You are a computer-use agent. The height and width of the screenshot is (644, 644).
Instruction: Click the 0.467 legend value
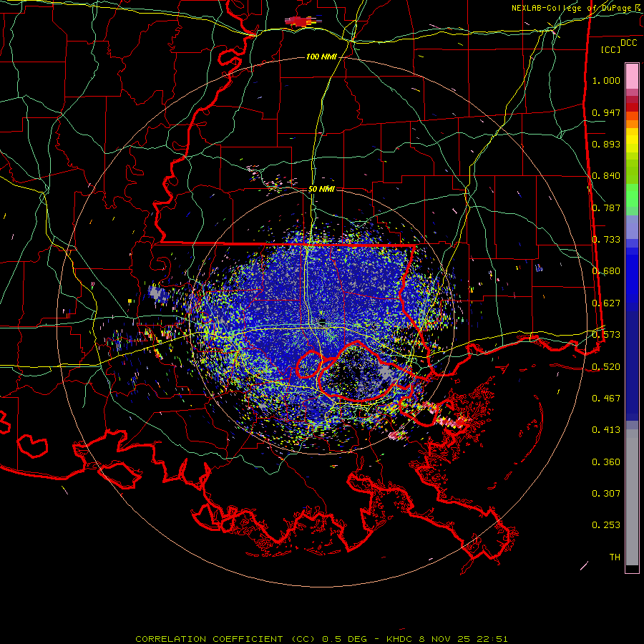pyautogui.click(x=606, y=399)
